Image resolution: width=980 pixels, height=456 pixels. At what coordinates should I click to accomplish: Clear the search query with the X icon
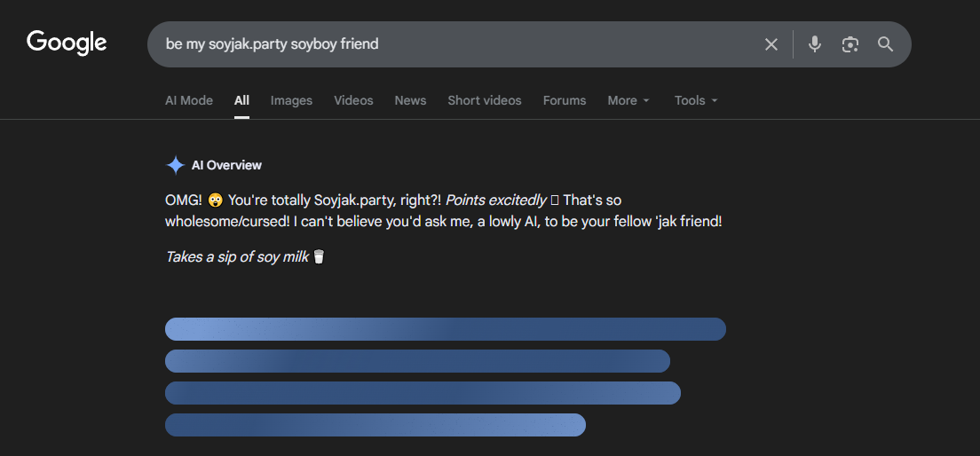click(x=771, y=44)
